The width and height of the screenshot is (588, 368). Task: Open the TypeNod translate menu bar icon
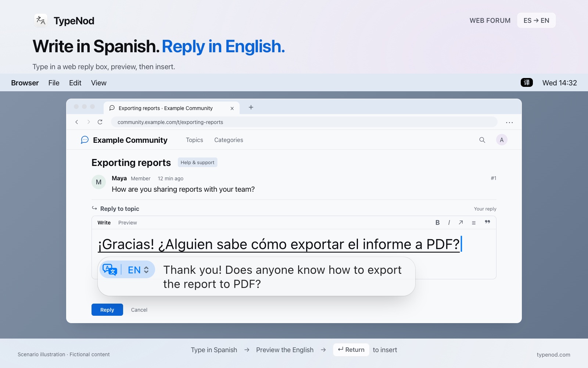(x=527, y=82)
